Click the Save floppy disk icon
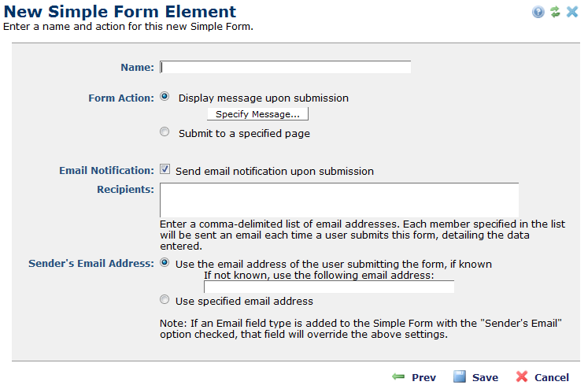The width and height of the screenshot is (588, 389). pyautogui.click(x=460, y=377)
